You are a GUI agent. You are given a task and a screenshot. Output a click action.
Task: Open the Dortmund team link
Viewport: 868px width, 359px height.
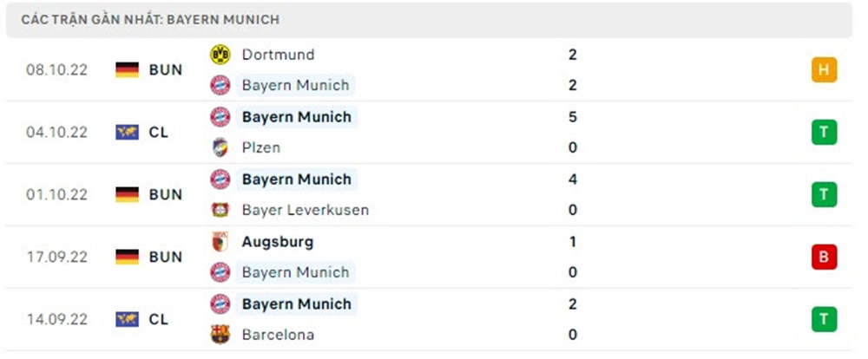(x=278, y=55)
